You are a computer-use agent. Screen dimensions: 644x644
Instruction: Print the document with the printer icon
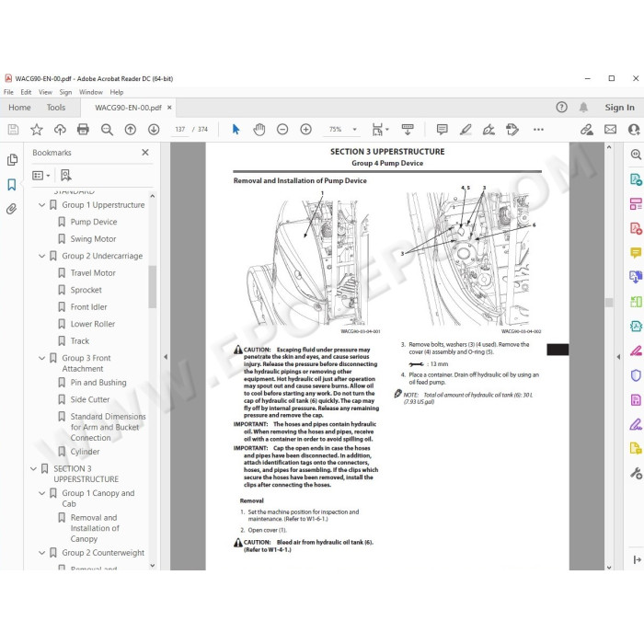(x=83, y=130)
